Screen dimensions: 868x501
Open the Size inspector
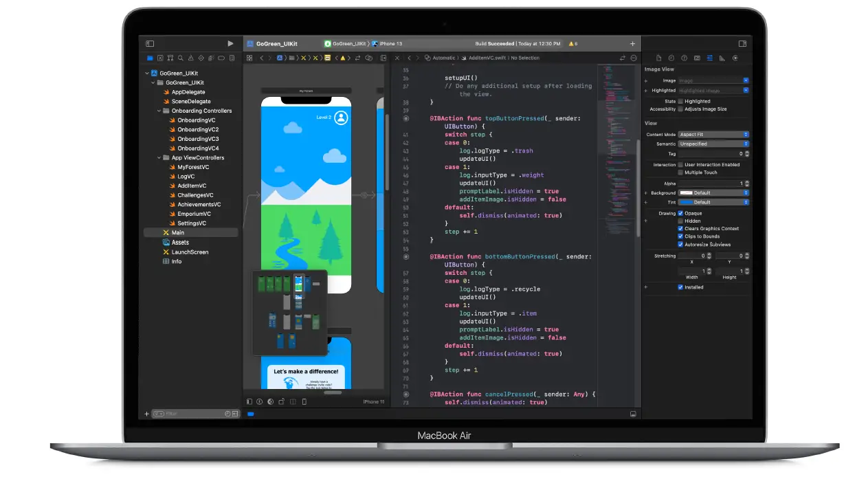coord(723,58)
